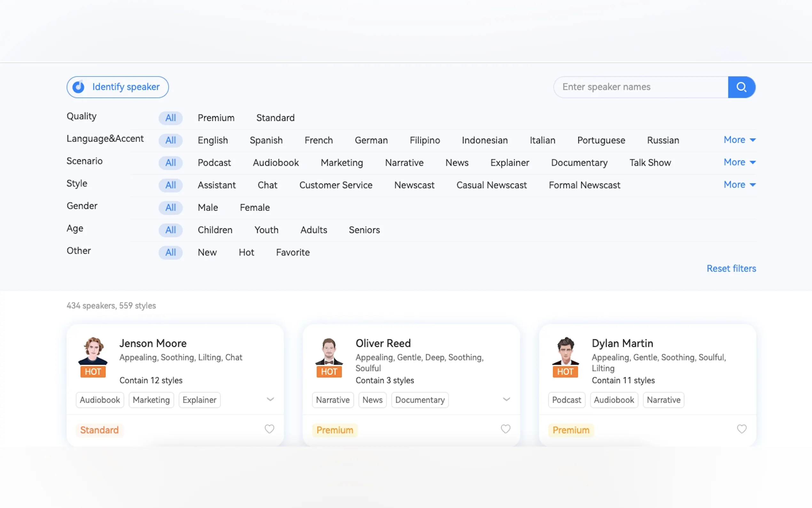Select Premium quality filter
The width and height of the screenshot is (812, 508).
[x=216, y=118]
